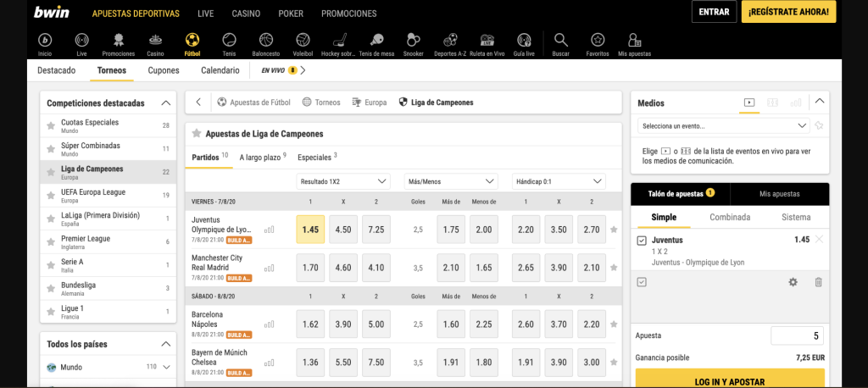Viewport: 868px width, 388px height.
Task: Toggle the select-all checkbox in bet slip
Action: pyautogui.click(x=643, y=282)
